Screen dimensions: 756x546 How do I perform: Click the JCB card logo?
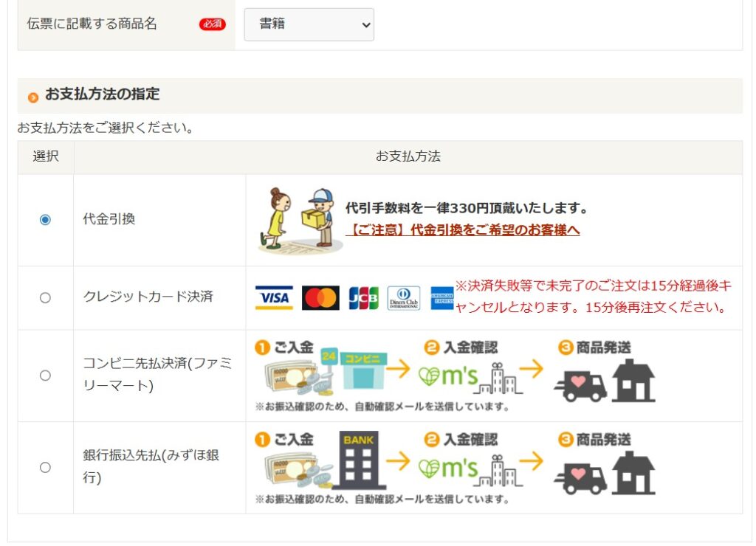[x=363, y=298]
